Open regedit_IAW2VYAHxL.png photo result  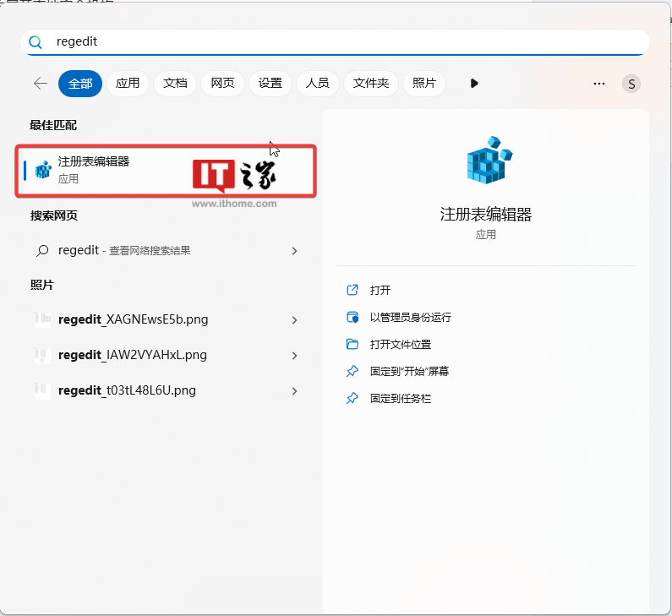[x=133, y=356]
